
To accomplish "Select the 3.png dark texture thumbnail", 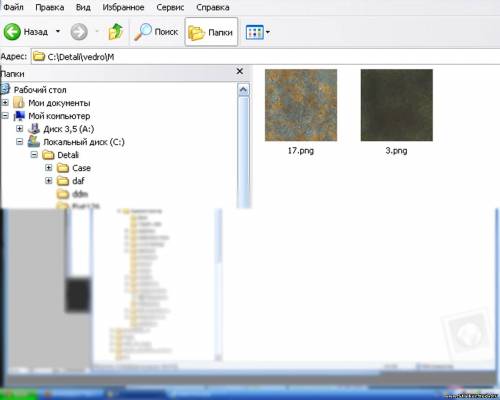I will [x=397, y=105].
